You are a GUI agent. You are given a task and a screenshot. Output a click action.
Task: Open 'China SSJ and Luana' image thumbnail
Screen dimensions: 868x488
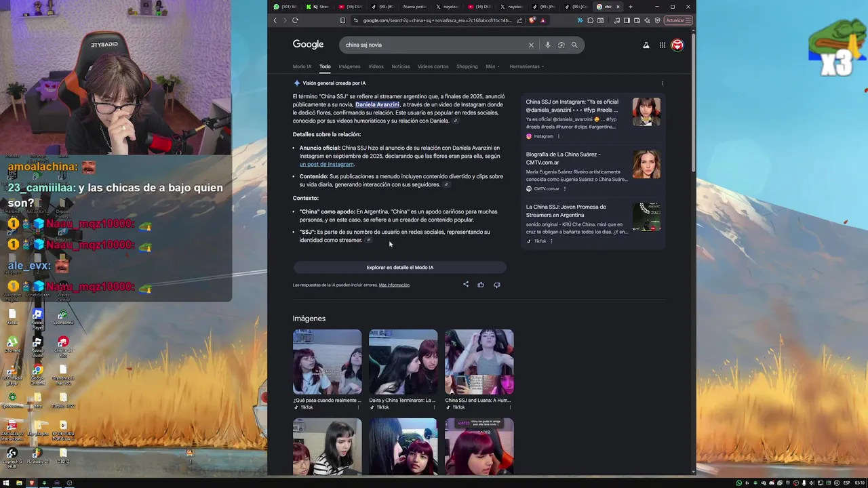479,362
